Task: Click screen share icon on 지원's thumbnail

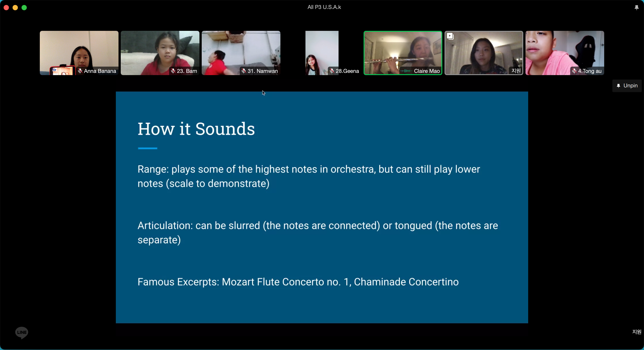Action: (x=450, y=36)
